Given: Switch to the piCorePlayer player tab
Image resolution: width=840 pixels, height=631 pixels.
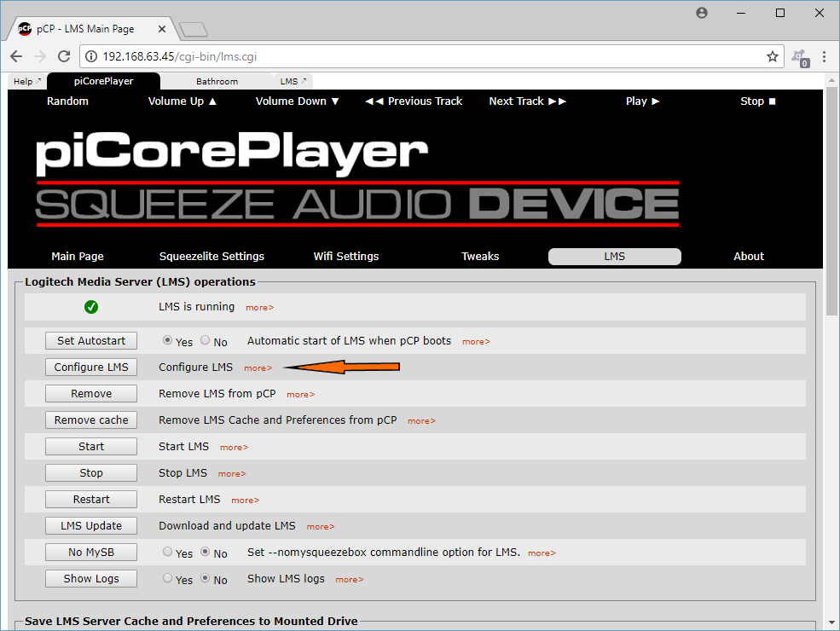Looking at the screenshot, I should 103,81.
